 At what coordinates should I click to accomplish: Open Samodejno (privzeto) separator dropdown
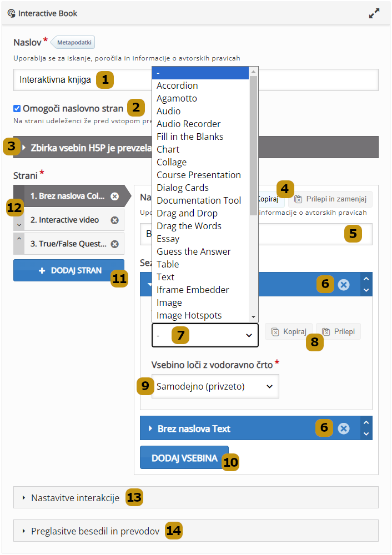point(215,386)
